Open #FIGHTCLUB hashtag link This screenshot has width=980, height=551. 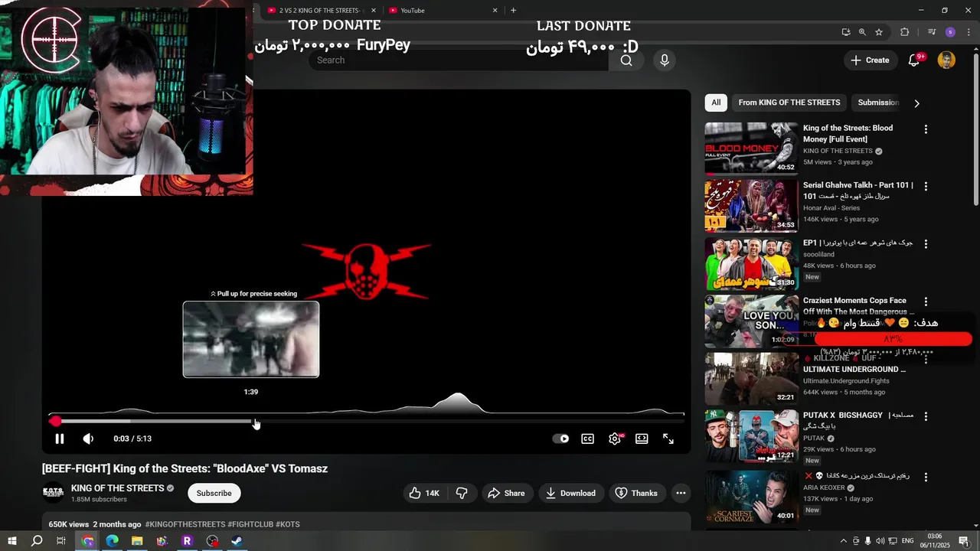point(250,524)
